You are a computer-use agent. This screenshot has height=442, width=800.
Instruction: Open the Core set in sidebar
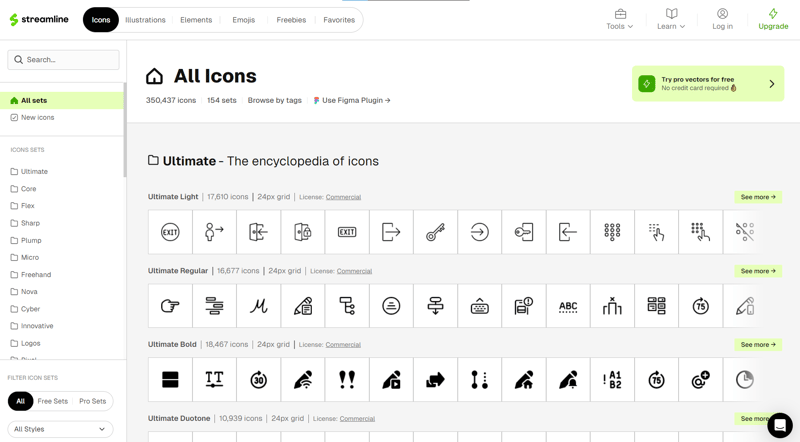23,189
